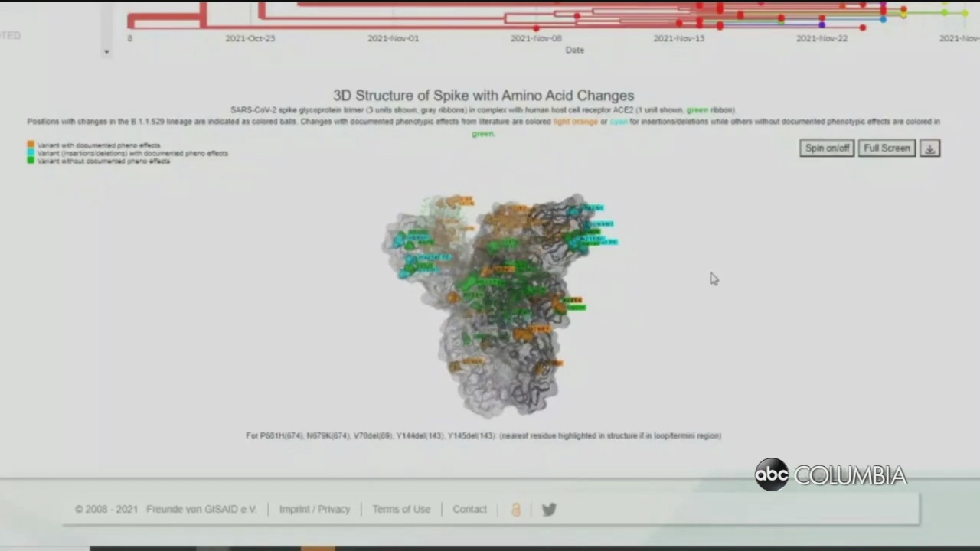Click the green legend swatch without pheno effects

click(x=31, y=161)
